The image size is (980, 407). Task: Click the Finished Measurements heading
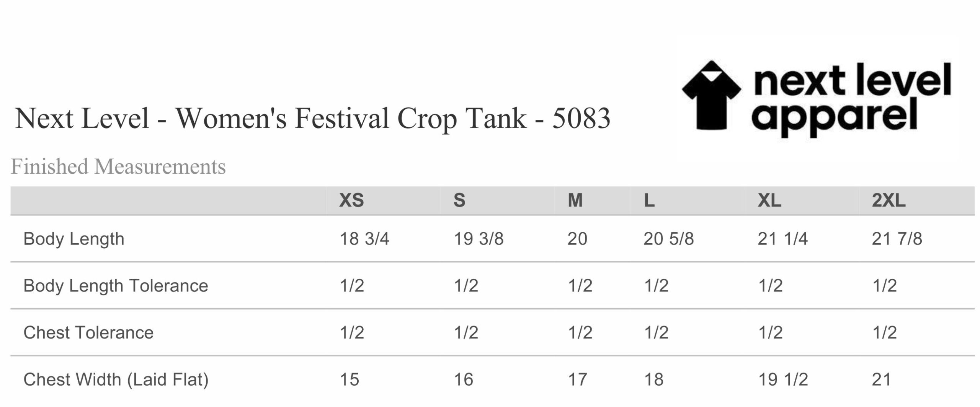118,167
